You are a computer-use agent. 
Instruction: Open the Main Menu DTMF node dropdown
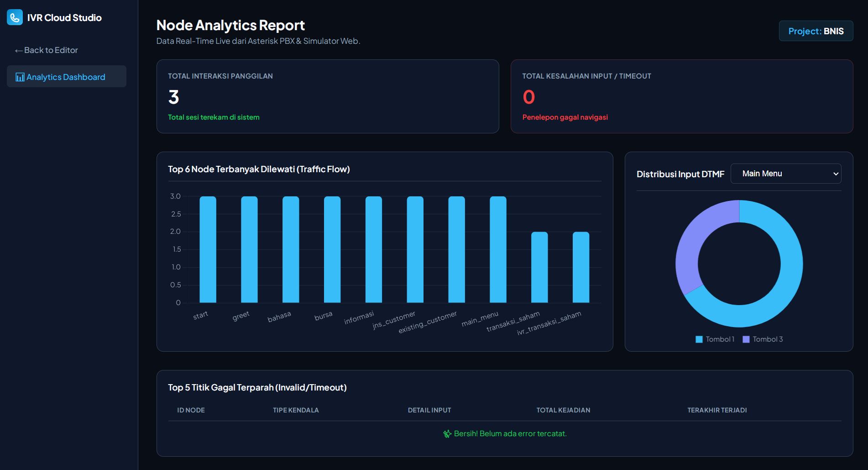coord(786,174)
